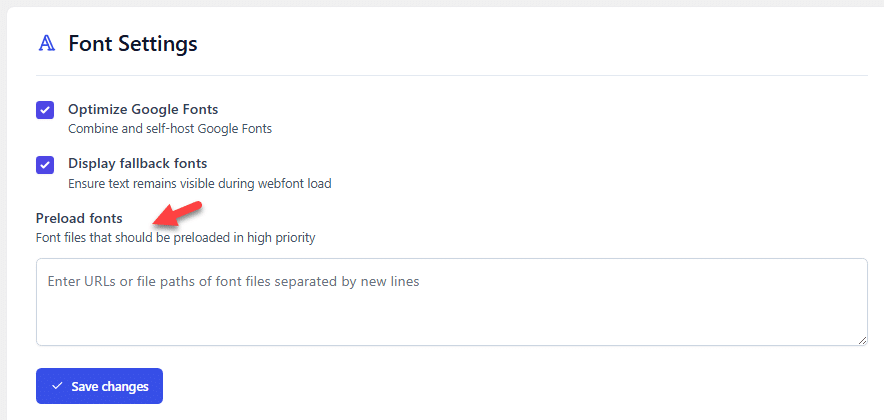Click 'Font files that should be preloaded' text
The image size is (884, 420).
coord(175,238)
